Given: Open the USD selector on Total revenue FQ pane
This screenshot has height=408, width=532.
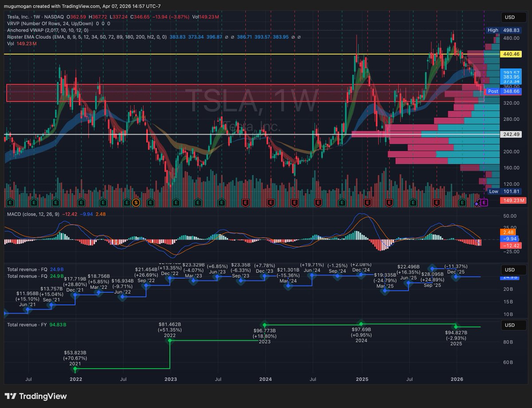Looking at the screenshot, I should 513,270.
